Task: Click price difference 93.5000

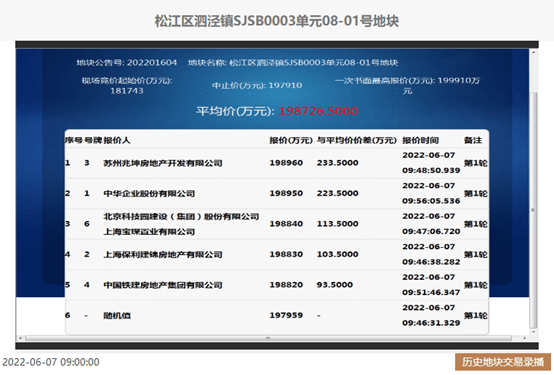Action: (x=335, y=285)
